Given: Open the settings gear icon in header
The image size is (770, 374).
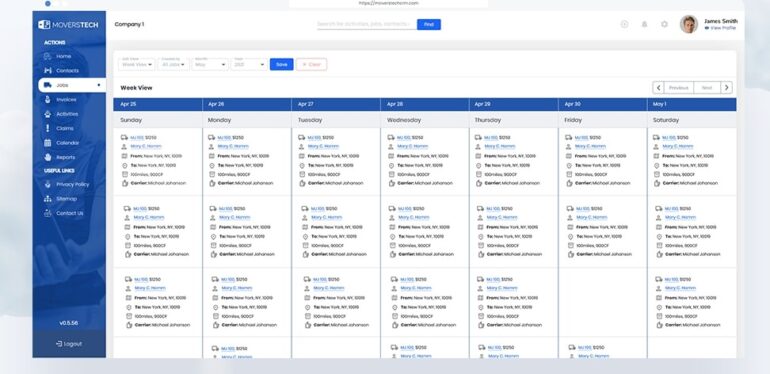Looking at the screenshot, I should (x=664, y=24).
